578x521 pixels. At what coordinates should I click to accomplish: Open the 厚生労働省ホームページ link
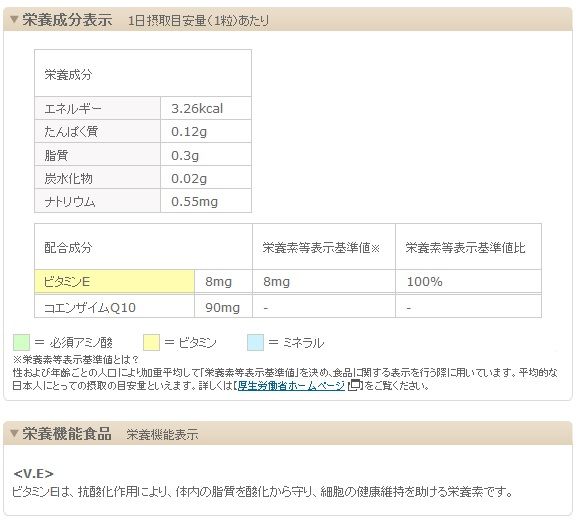click(291, 386)
